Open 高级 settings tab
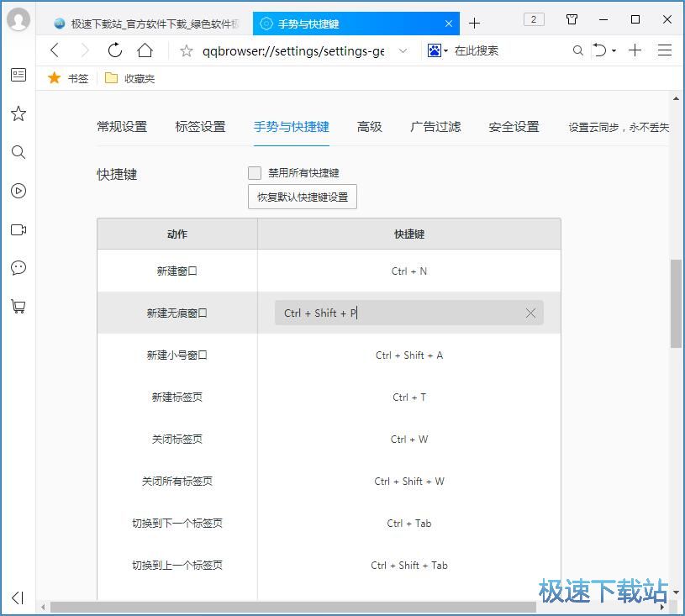Viewport: 685px width, 616px height. pyautogui.click(x=370, y=127)
